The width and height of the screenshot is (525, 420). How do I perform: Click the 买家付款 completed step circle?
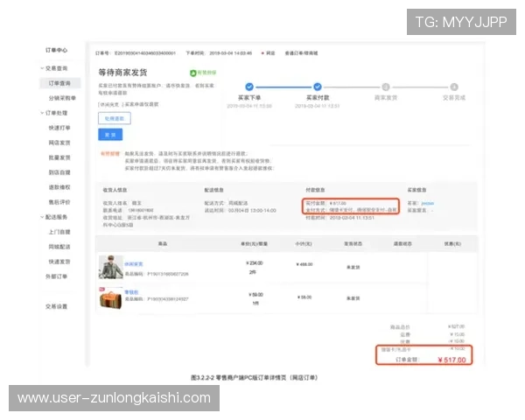coord(318,87)
